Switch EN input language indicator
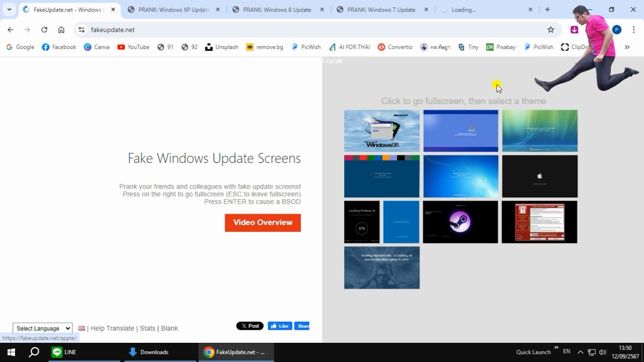The height and width of the screenshot is (362, 644). pyautogui.click(x=567, y=351)
